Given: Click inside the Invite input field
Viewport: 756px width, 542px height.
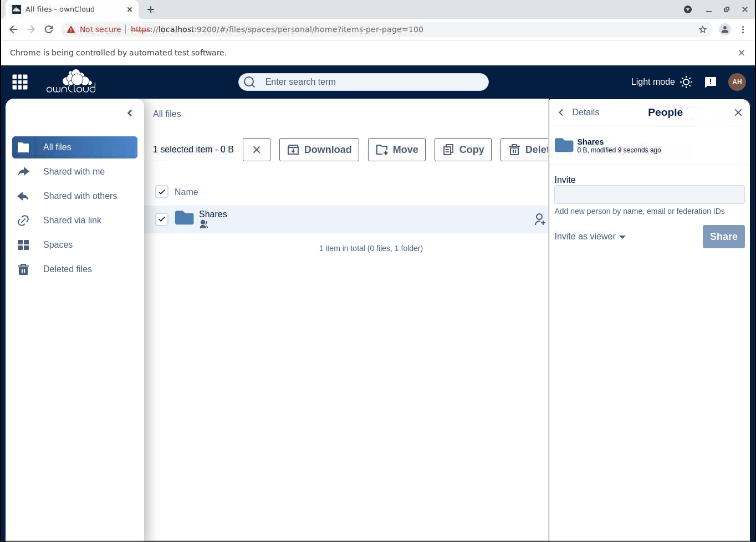Looking at the screenshot, I should (x=649, y=195).
